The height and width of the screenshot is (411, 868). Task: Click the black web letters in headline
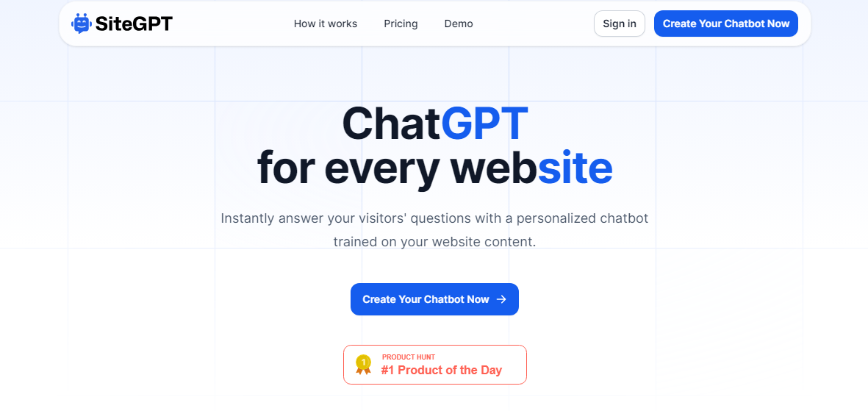click(494, 168)
